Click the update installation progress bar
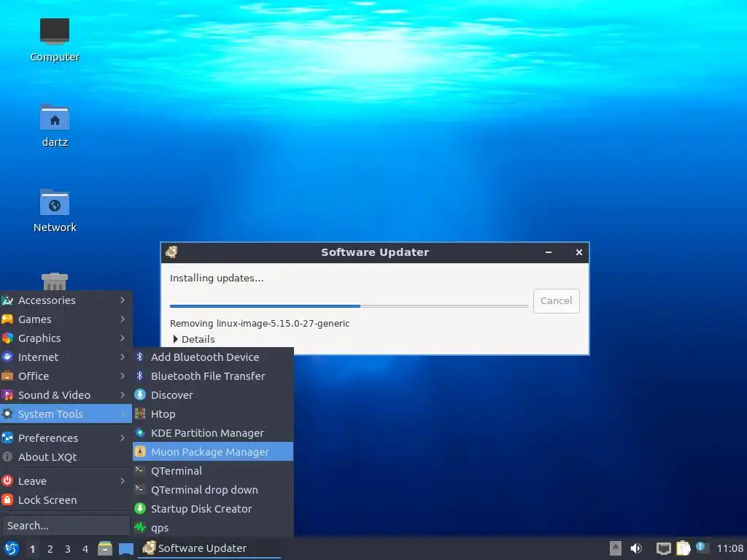Screen dimensions: 747x560 [x=349, y=306]
